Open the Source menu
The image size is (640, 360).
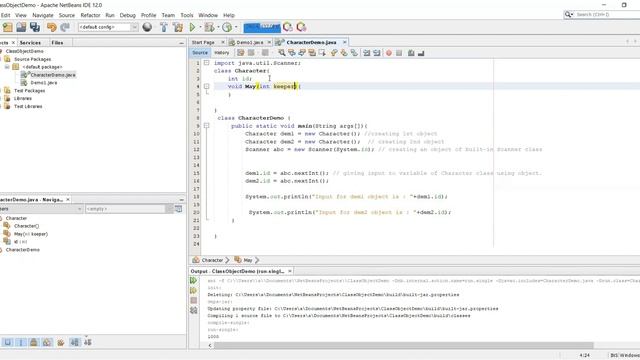pyautogui.click(x=67, y=15)
